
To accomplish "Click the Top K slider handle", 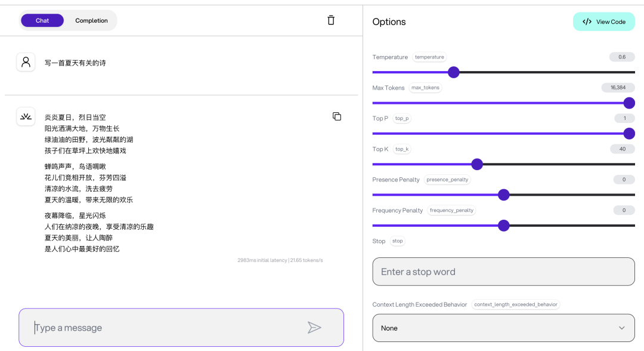I will coord(477,164).
